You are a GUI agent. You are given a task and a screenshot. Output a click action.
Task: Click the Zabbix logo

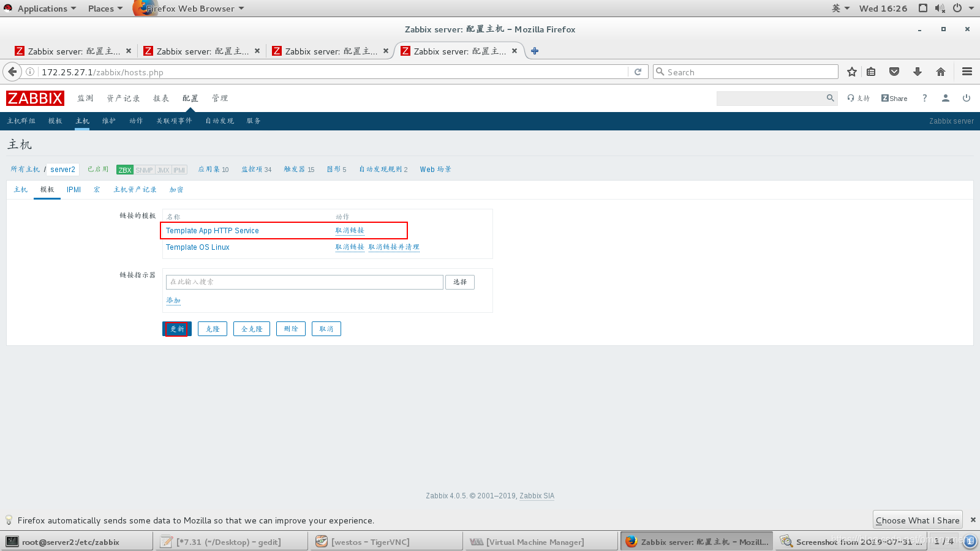click(x=35, y=98)
